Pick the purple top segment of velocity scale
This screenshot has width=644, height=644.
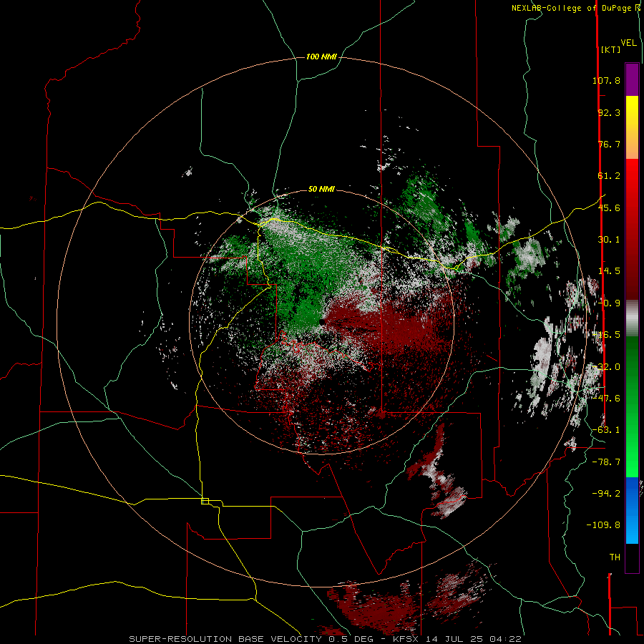[632, 79]
